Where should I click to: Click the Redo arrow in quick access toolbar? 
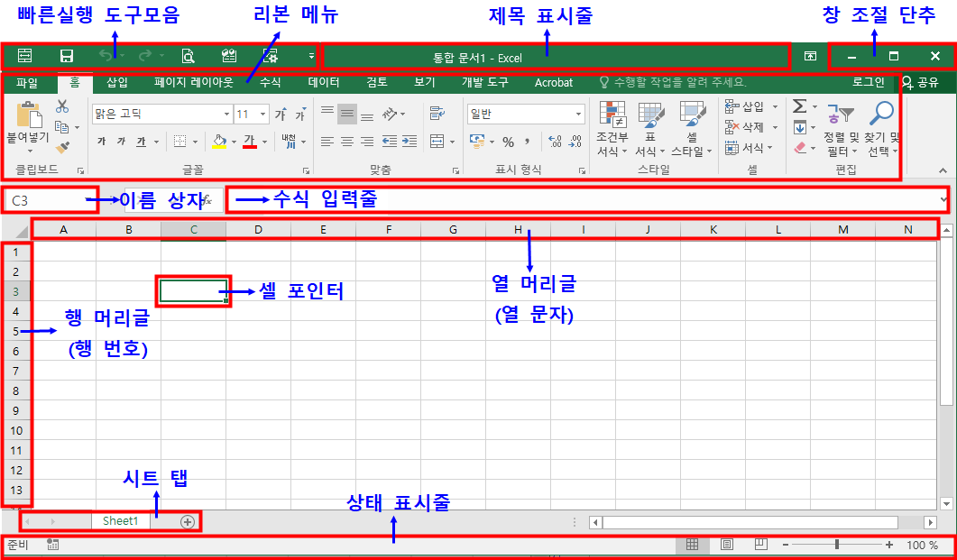tap(145, 56)
